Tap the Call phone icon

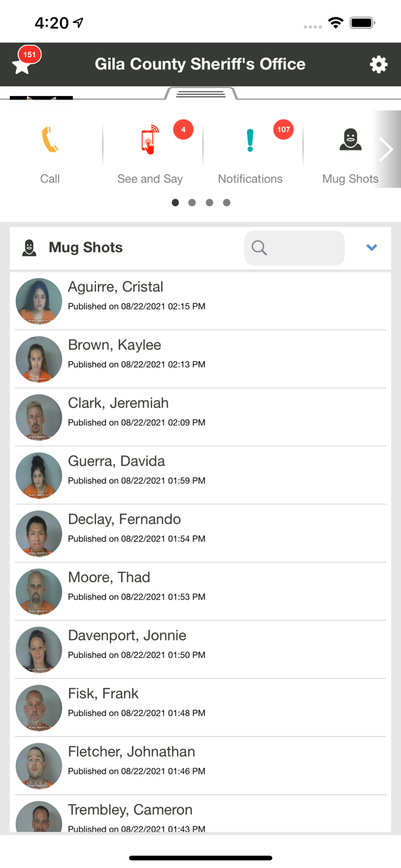[50, 140]
